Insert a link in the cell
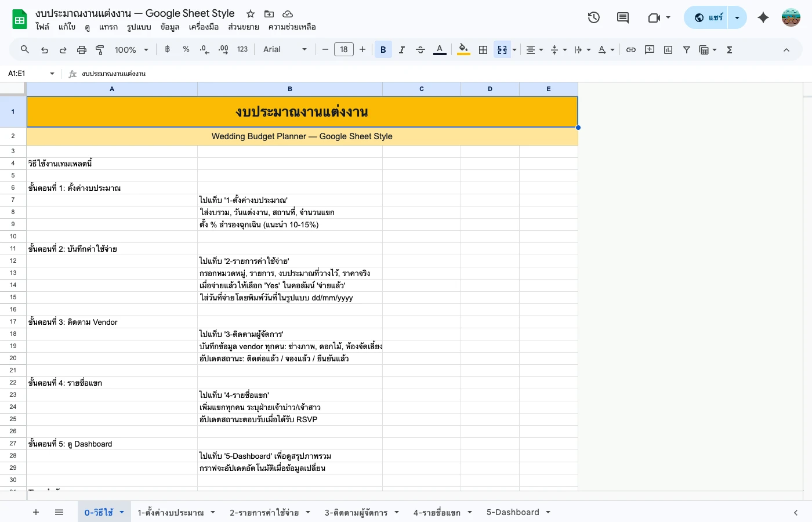The width and height of the screenshot is (812, 522). point(631,49)
